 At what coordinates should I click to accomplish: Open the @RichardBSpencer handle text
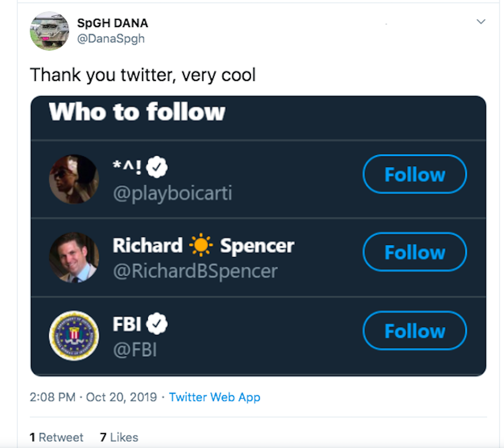[x=195, y=271]
